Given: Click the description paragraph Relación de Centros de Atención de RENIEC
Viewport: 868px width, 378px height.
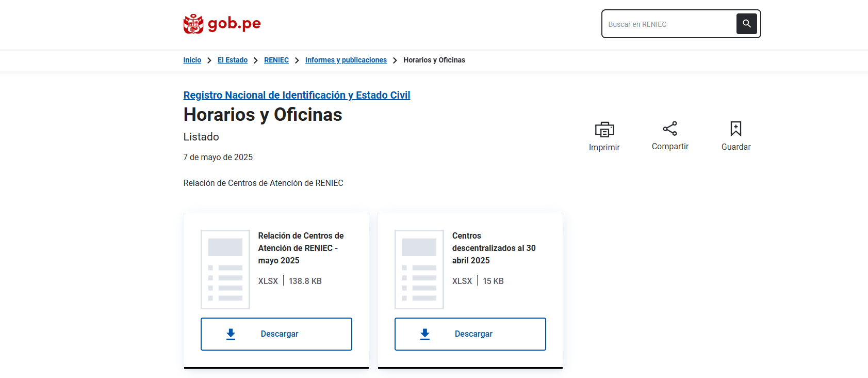Looking at the screenshot, I should coord(264,183).
